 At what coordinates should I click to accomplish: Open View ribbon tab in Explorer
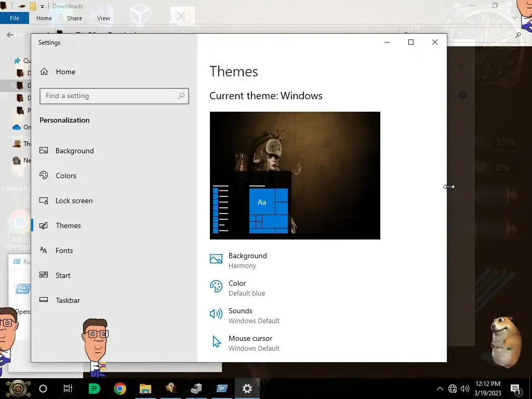pyautogui.click(x=103, y=18)
